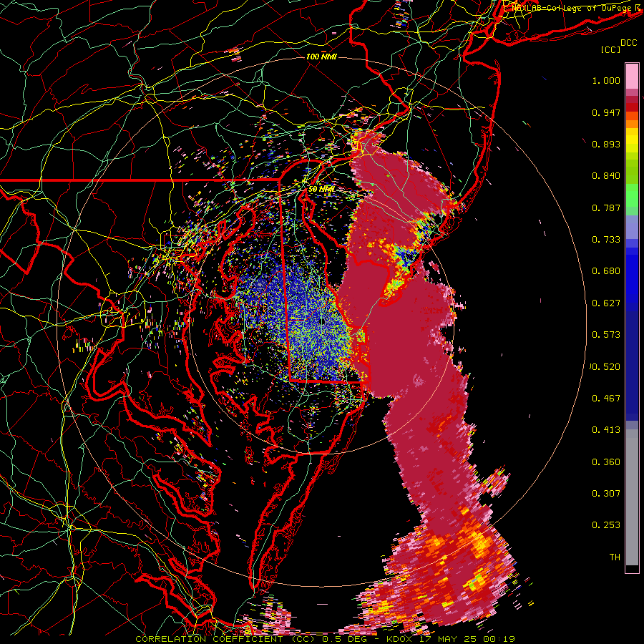
Task: Click the 0.253 legend value
Action: [x=606, y=525]
